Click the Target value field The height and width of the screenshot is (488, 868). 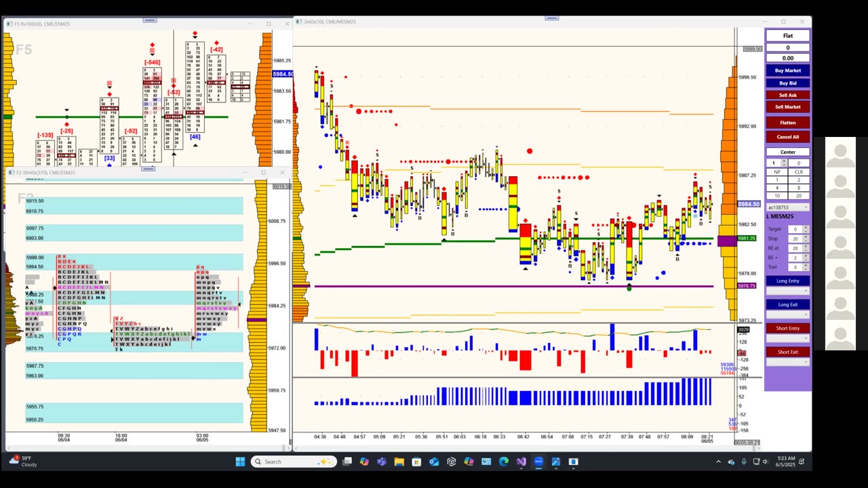(795, 229)
